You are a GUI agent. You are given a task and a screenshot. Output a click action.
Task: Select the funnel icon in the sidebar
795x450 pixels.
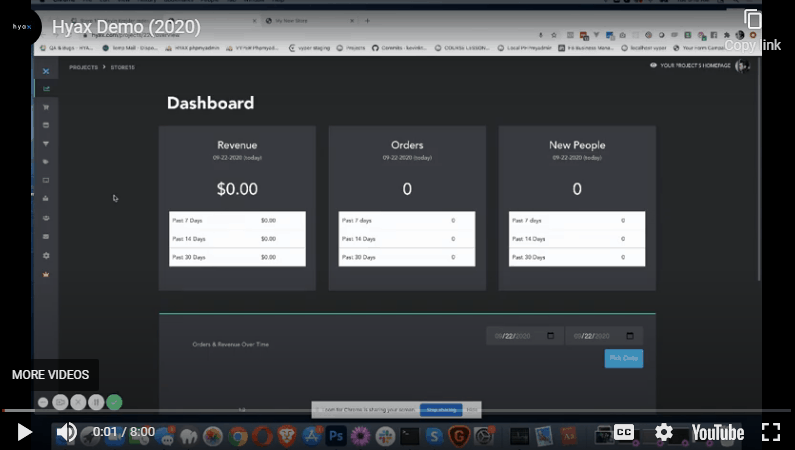tap(46, 144)
